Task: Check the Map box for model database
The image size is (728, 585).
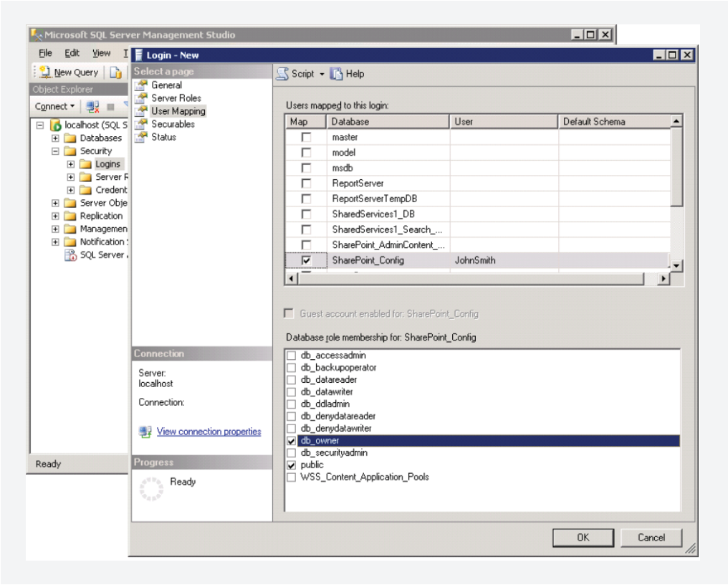Action: tap(306, 153)
